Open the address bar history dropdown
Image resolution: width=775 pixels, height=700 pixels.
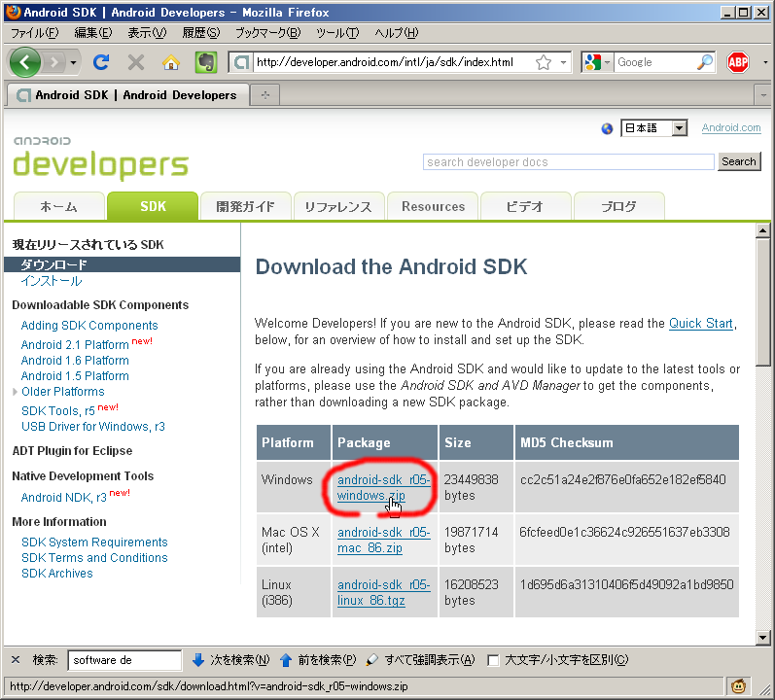(563, 62)
